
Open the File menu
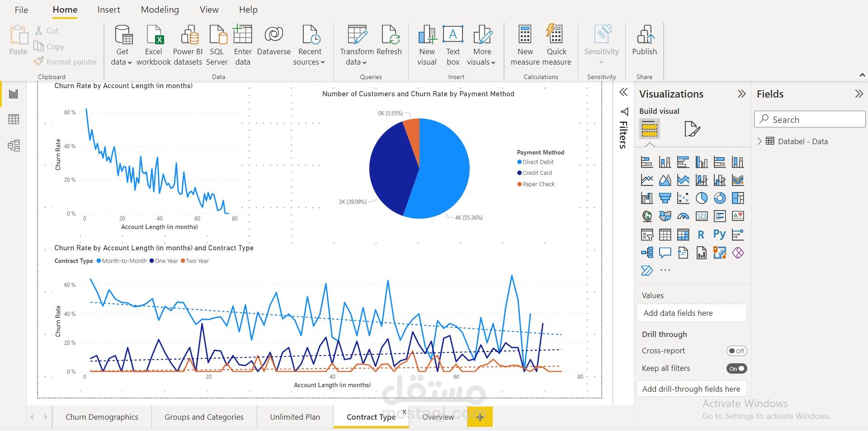21,10
